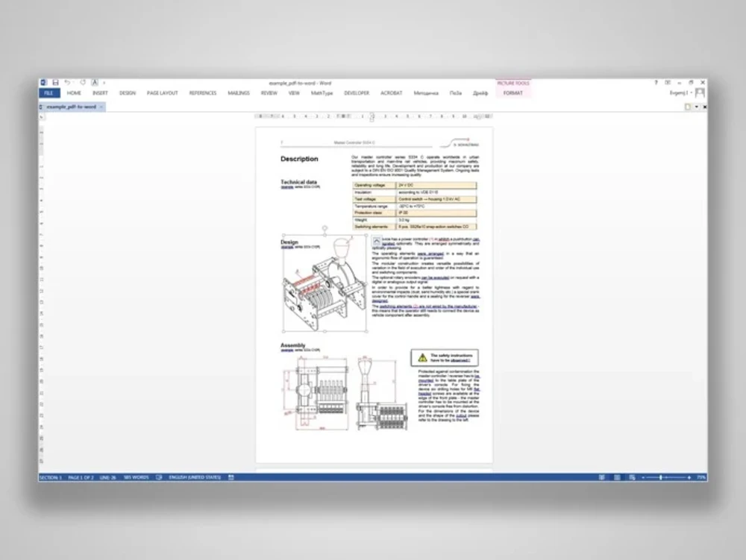746x560 pixels.
Task: Click the Redo/Repeat icon
Action: point(83,83)
